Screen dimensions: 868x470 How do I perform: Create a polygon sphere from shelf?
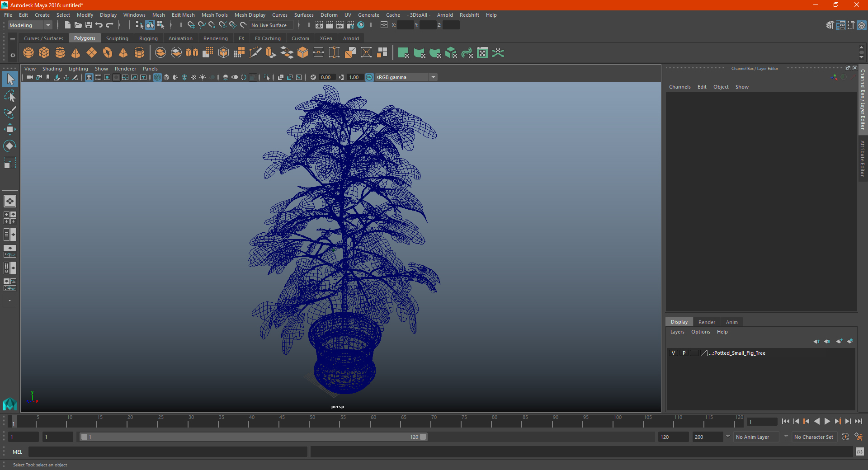coord(28,53)
